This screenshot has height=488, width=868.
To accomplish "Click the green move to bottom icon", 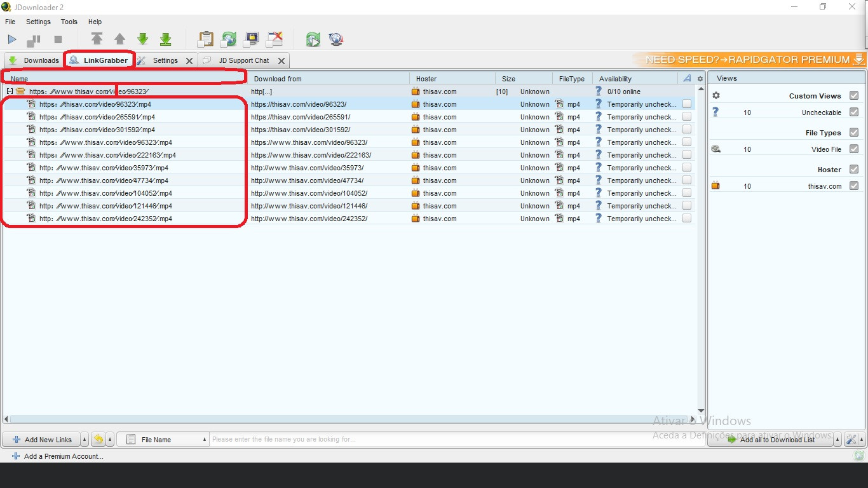I will (165, 39).
